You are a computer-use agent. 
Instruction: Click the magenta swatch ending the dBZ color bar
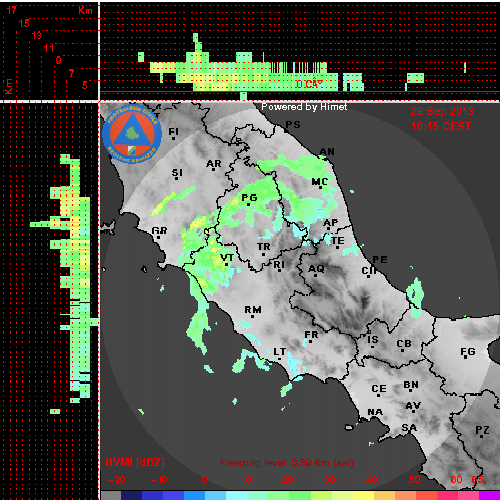489,495
